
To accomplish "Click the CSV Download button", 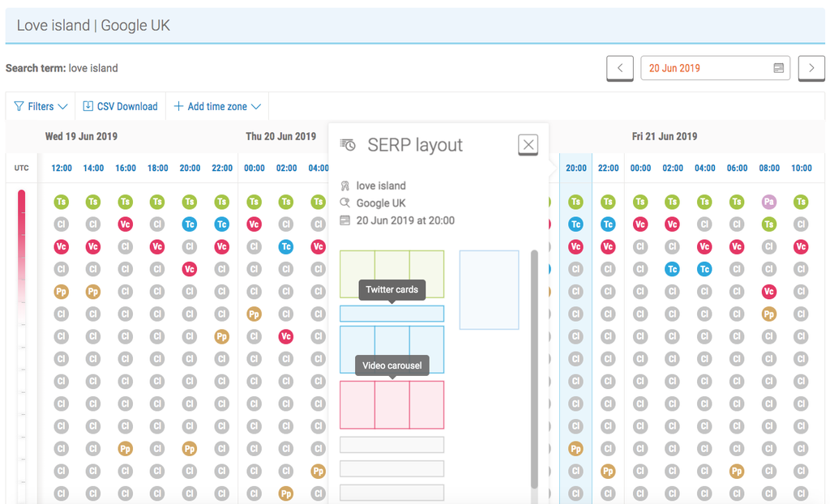I will pyautogui.click(x=120, y=106).
